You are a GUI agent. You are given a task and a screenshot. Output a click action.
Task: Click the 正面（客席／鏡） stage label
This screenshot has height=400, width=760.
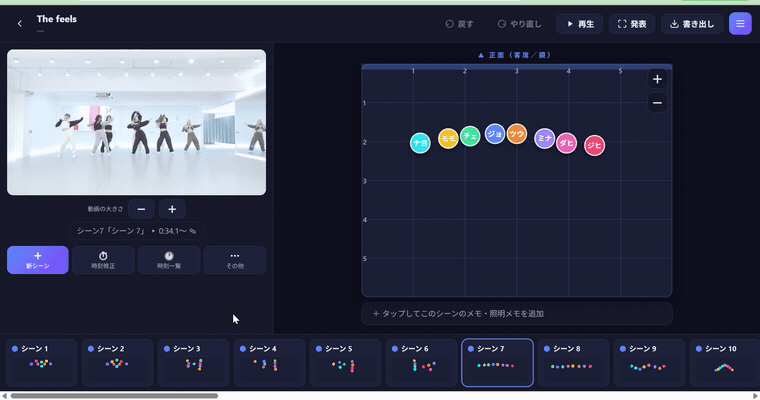coord(515,55)
